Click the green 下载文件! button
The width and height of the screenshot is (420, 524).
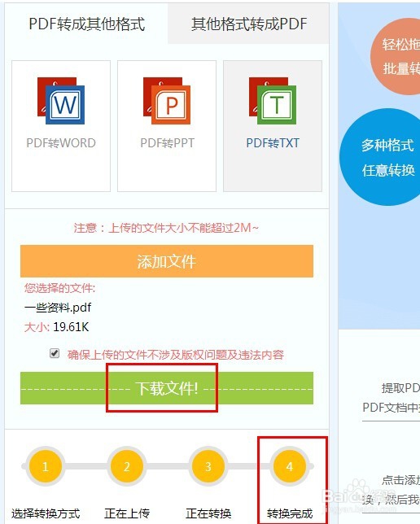[x=167, y=388]
